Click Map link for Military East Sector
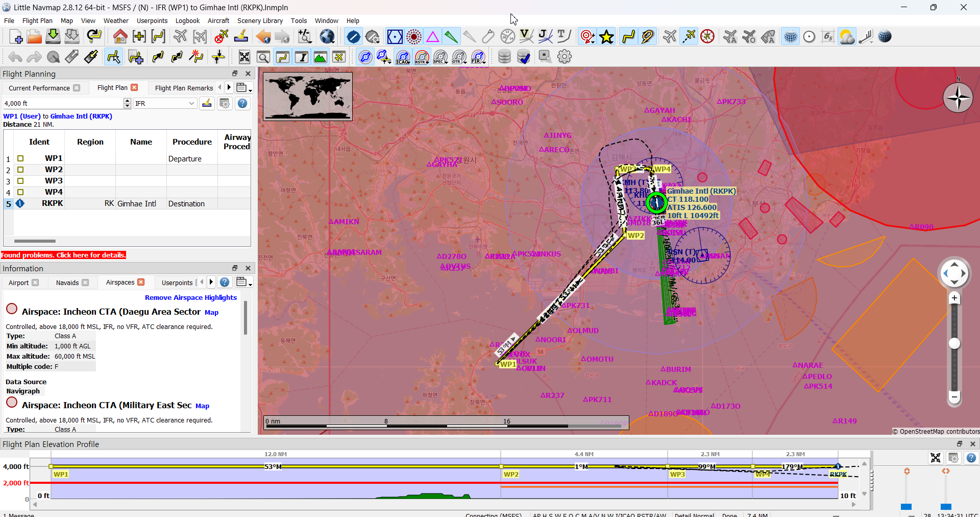Screen dimensions: 980x517 click(x=202, y=406)
